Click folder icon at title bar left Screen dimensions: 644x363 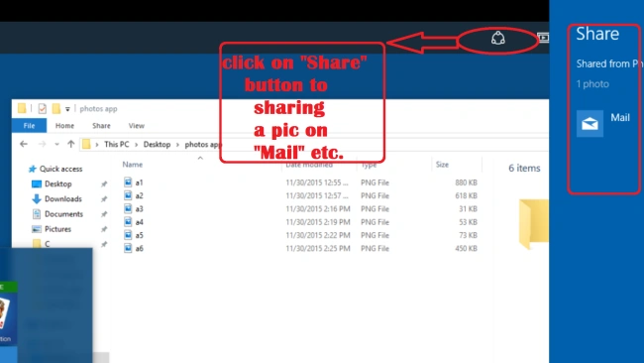click(22, 108)
